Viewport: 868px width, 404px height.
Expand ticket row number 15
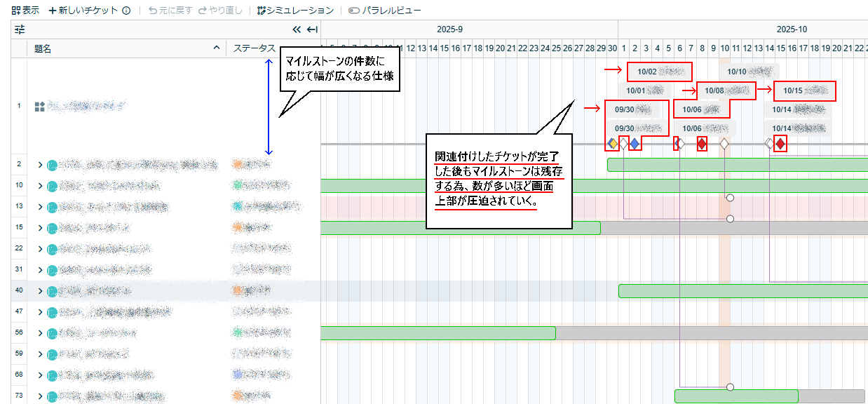click(40, 228)
